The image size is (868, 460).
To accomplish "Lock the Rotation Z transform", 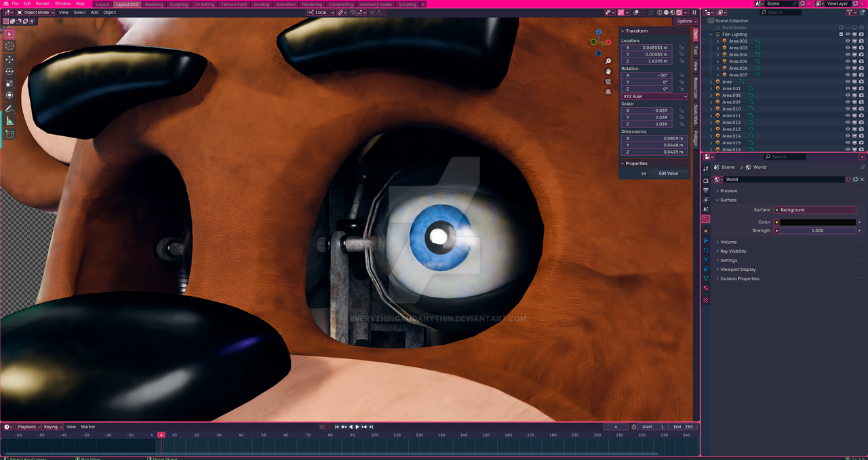I will [x=681, y=89].
